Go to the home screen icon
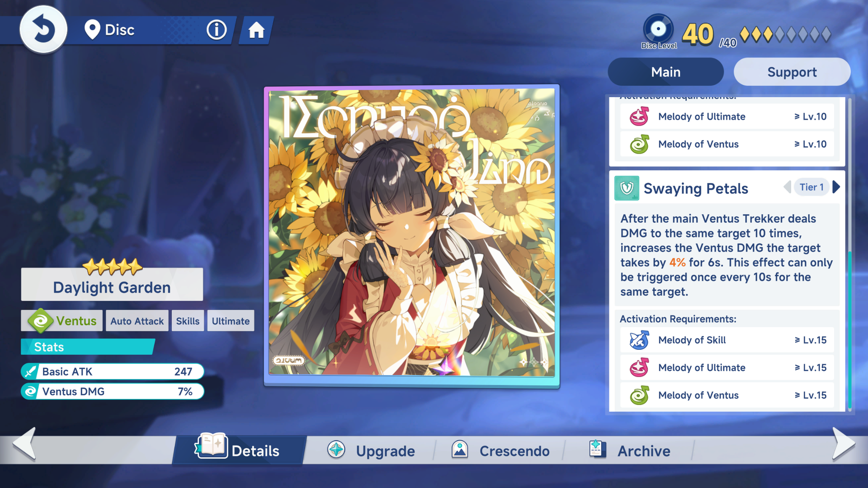 coord(256,30)
